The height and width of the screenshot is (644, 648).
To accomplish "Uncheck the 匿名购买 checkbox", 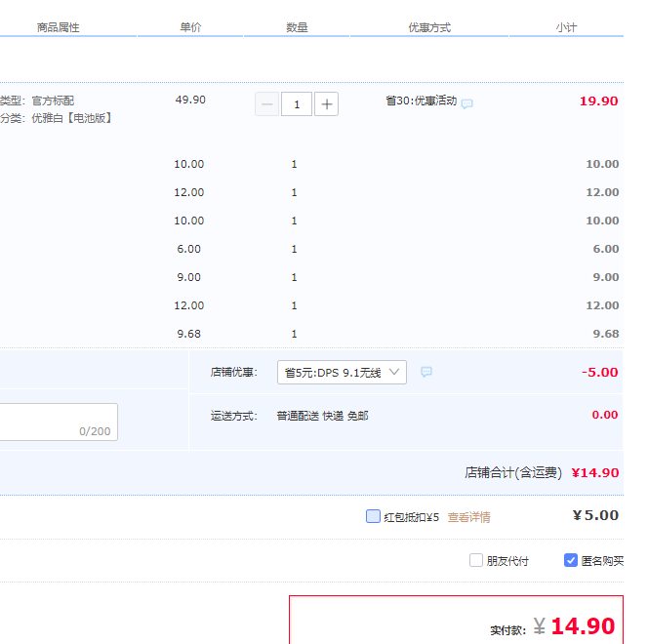I will point(571,560).
